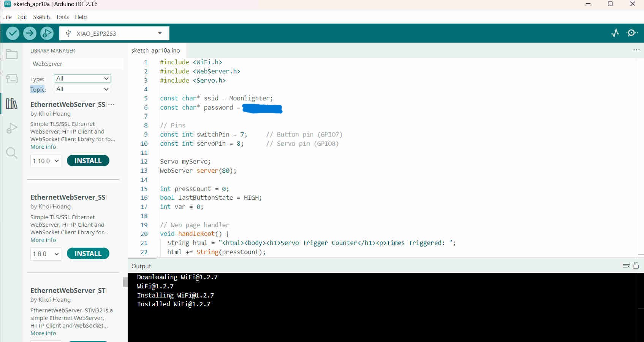
Task: Select the Library Manager sidebar icon
Action: tap(11, 103)
